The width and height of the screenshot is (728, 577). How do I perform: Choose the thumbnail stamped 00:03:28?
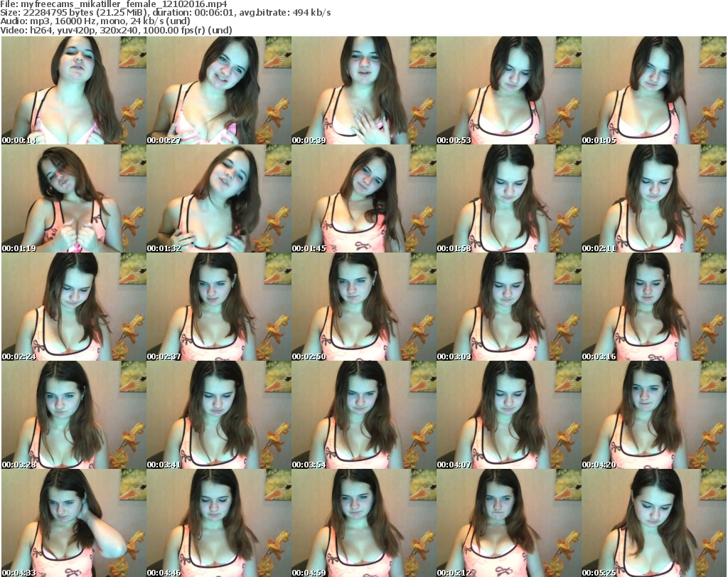74,415
